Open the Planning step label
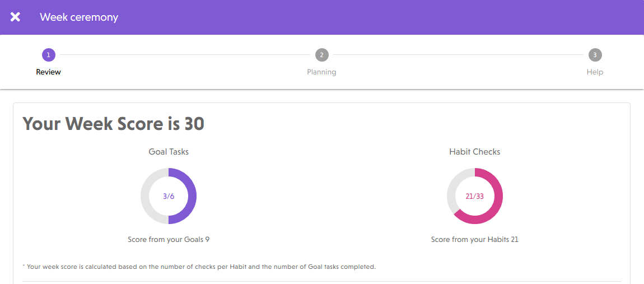Image resolution: width=644 pixels, height=284 pixels. point(321,72)
